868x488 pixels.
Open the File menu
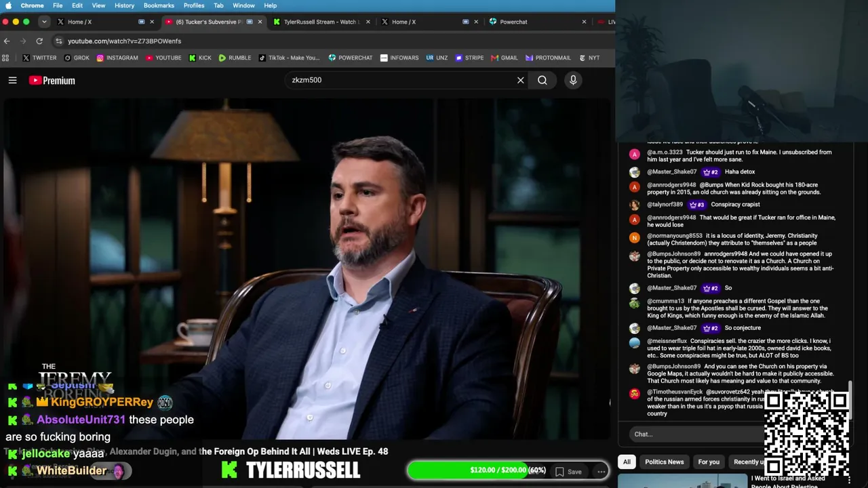(x=58, y=5)
